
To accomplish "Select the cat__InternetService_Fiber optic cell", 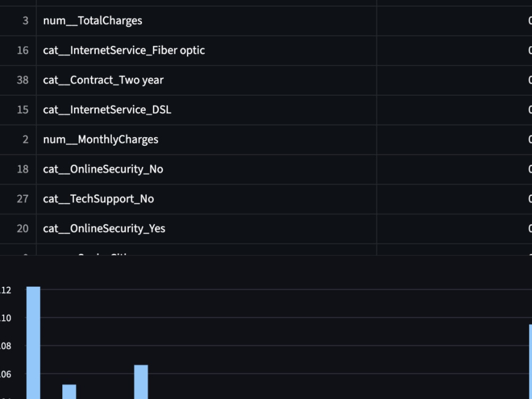I will [206, 51].
